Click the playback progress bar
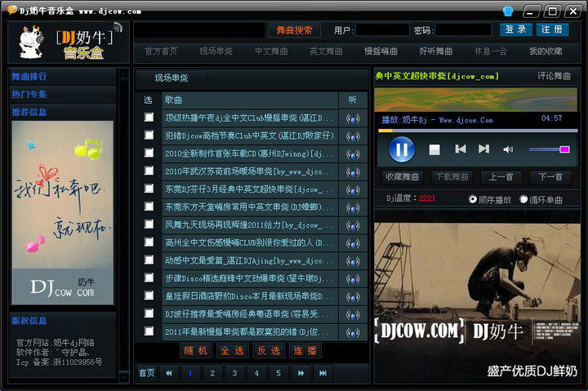The width and height of the screenshot is (588, 391). 478,131
